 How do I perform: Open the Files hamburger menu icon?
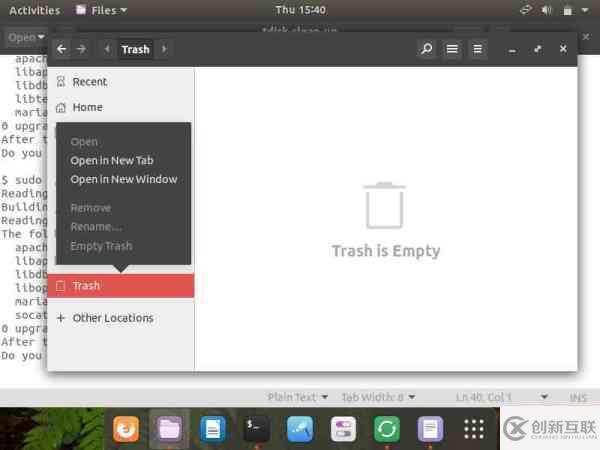(477, 49)
